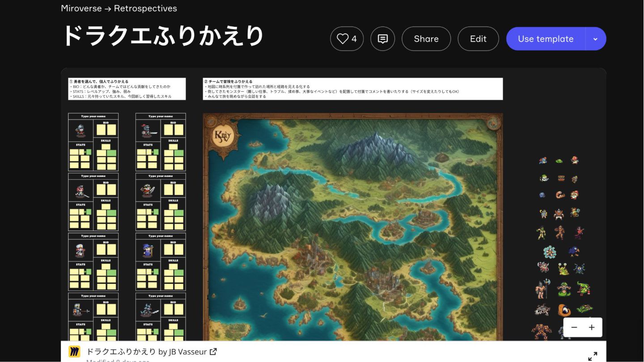Image resolution: width=644 pixels, height=362 pixels.
Task: Zoom in with the plus button
Action: pos(592,327)
